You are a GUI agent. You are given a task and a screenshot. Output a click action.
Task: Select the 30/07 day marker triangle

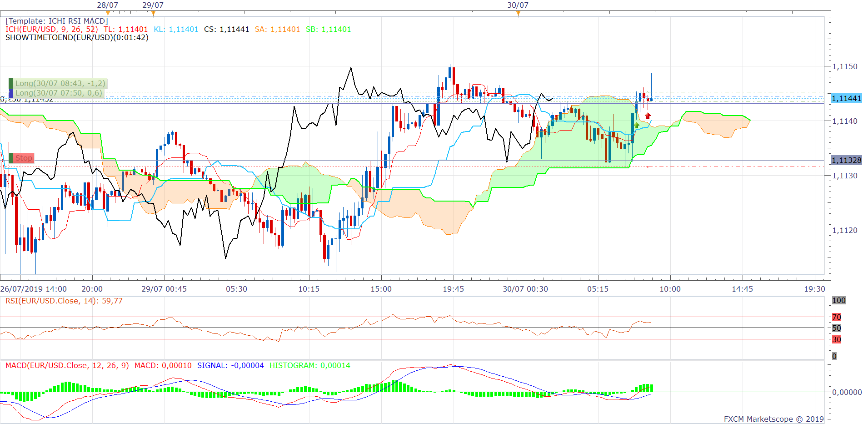[x=518, y=13]
